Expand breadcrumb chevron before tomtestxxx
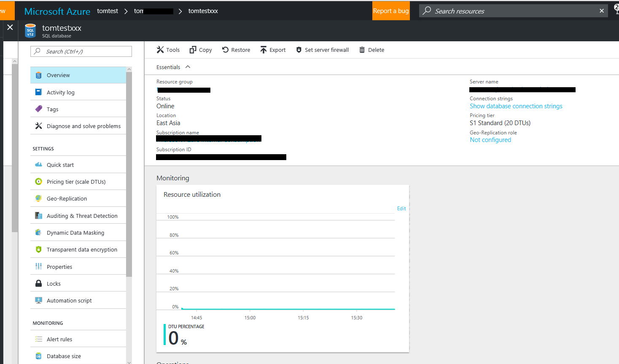The width and height of the screenshot is (619, 364). [180, 11]
